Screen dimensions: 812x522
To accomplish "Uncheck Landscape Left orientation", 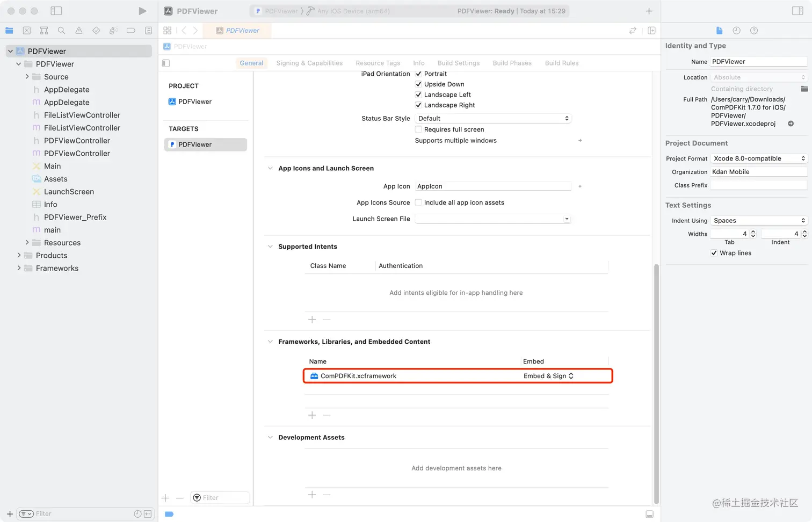I will click(418, 95).
